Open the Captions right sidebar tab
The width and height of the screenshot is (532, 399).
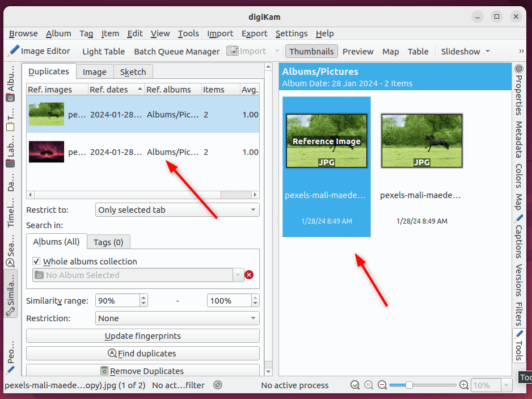[519, 237]
